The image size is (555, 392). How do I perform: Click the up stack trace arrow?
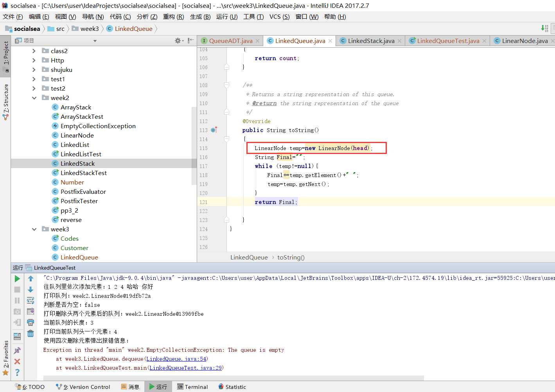pyautogui.click(x=31, y=279)
